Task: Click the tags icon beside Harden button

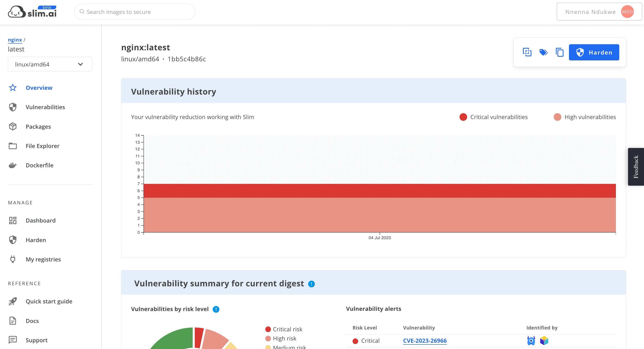Action: 543,52
